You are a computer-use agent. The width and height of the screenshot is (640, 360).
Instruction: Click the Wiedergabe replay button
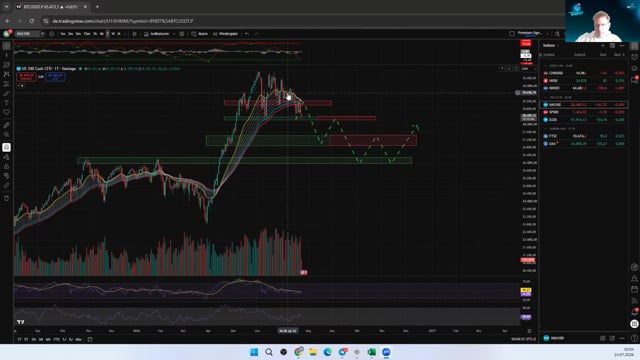click(225, 34)
